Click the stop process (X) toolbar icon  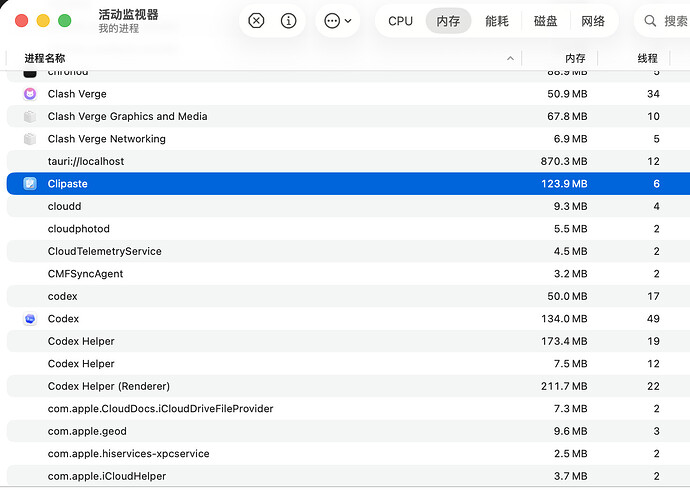point(256,21)
